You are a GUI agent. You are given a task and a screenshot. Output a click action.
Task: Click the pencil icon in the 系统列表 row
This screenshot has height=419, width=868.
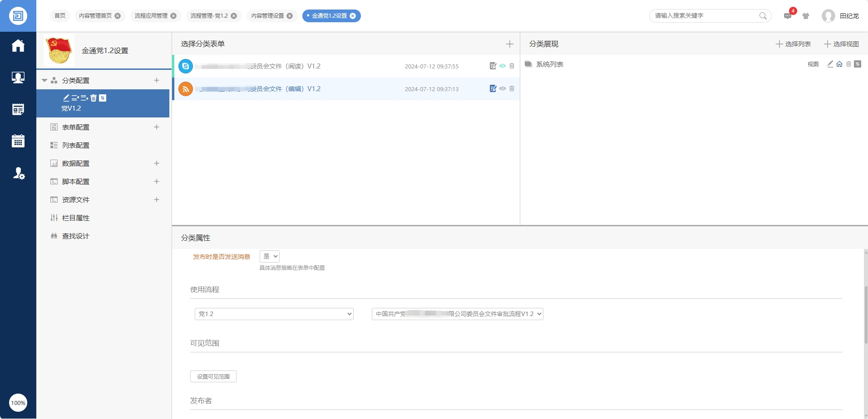tap(830, 64)
